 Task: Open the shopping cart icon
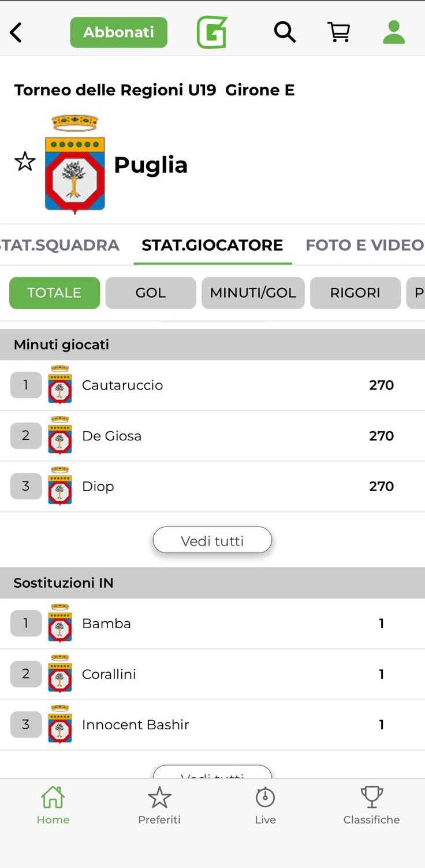point(339,32)
